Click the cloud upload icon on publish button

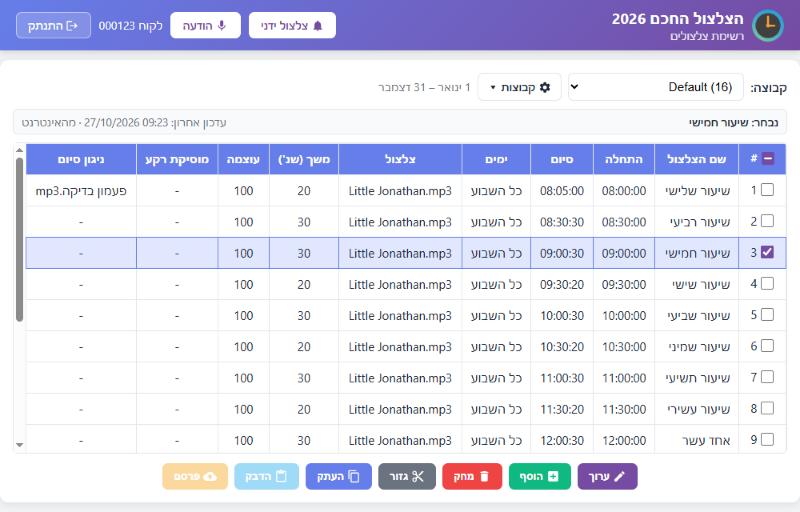[210, 476]
